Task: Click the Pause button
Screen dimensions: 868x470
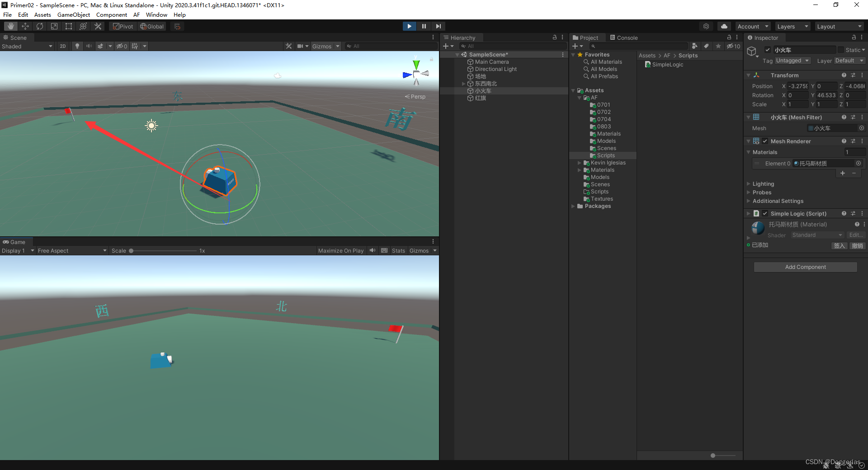Action: (424, 26)
